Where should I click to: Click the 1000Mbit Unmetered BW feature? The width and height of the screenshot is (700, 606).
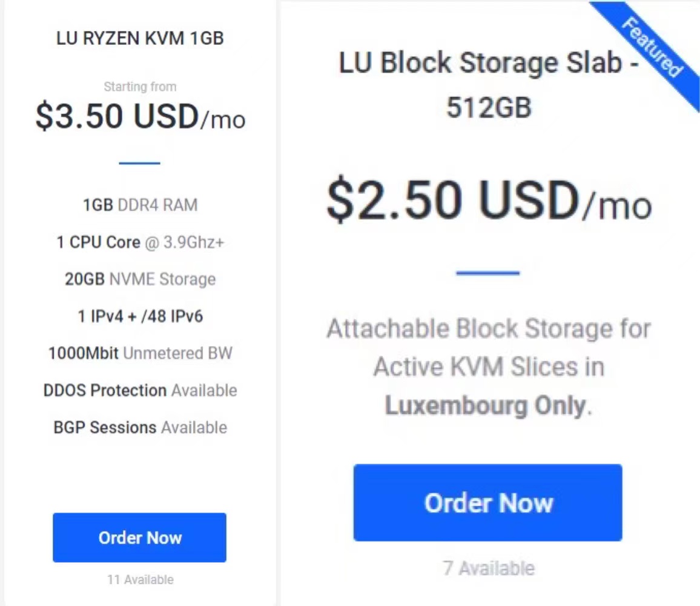(140, 353)
